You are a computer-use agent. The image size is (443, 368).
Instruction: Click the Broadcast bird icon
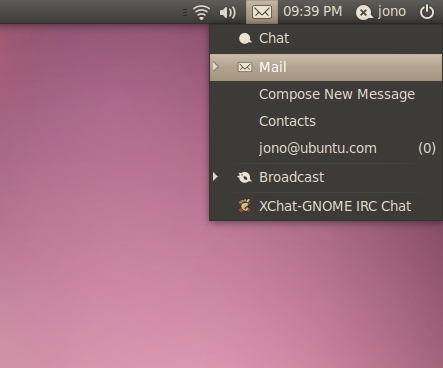pyautogui.click(x=244, y=177)
